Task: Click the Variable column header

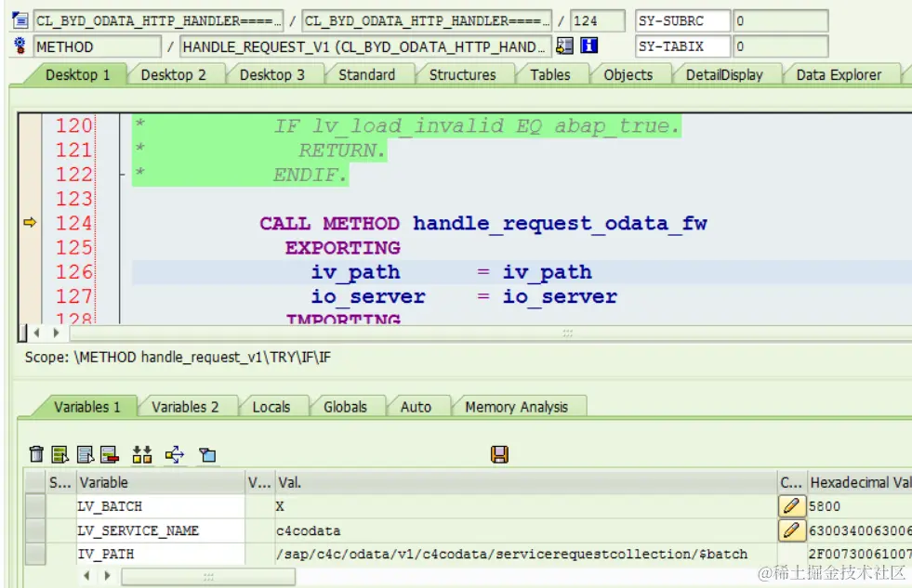Action: (x=161, y=482)
